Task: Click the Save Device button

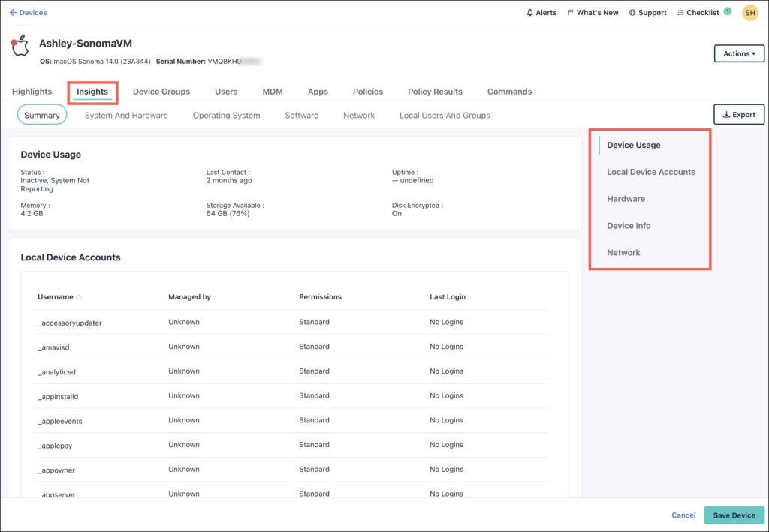Action: tap(734, 515)
